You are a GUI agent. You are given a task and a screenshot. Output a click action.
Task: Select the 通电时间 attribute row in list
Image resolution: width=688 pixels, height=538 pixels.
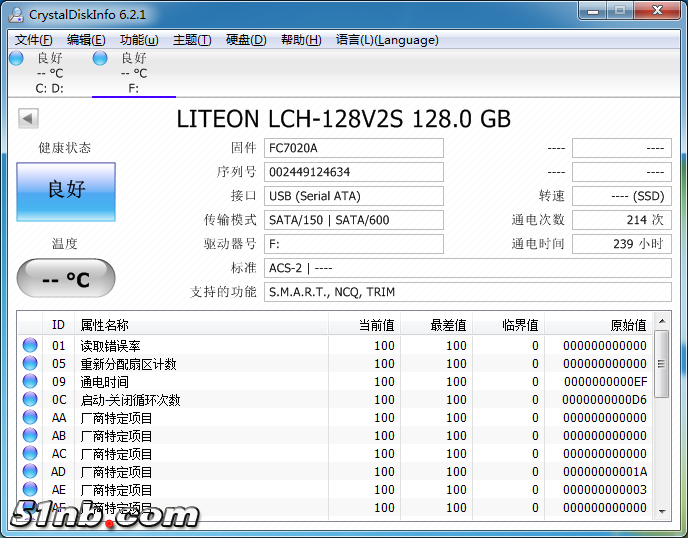[x=335, y=381]
